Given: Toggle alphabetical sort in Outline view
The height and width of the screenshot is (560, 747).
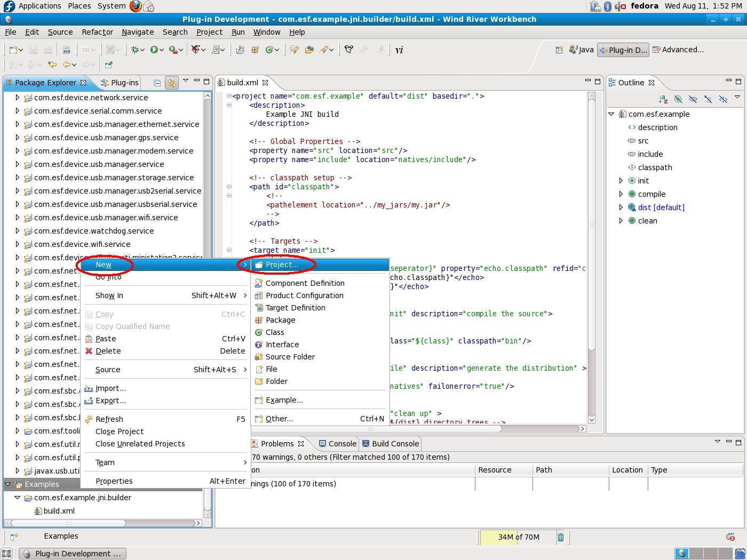Looking at the screenshot, I should pyautogui.click(x=663, y=99).
